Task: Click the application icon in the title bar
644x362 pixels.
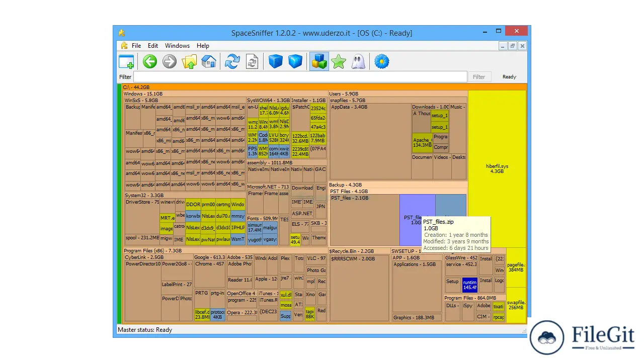Action: pyautogui.click(x=122, y=33)
